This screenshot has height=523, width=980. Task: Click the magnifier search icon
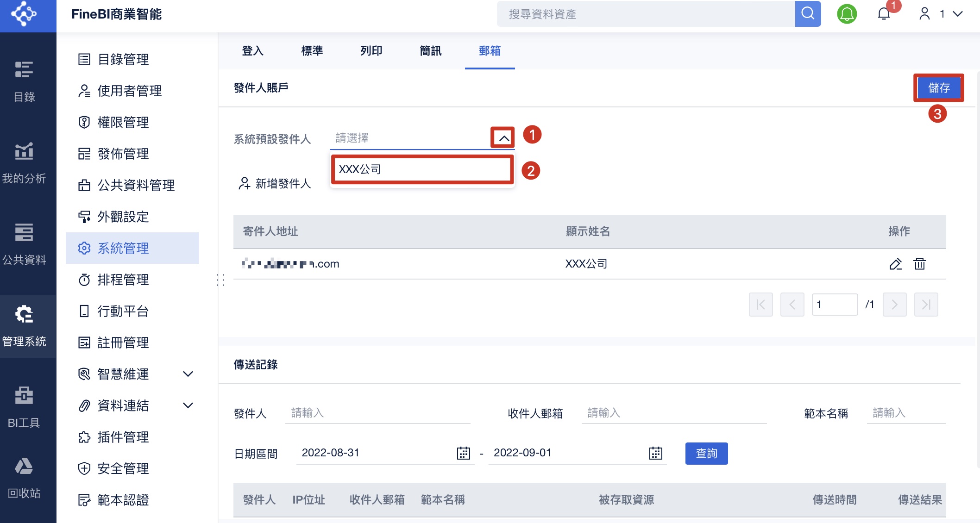pos(808,14)
